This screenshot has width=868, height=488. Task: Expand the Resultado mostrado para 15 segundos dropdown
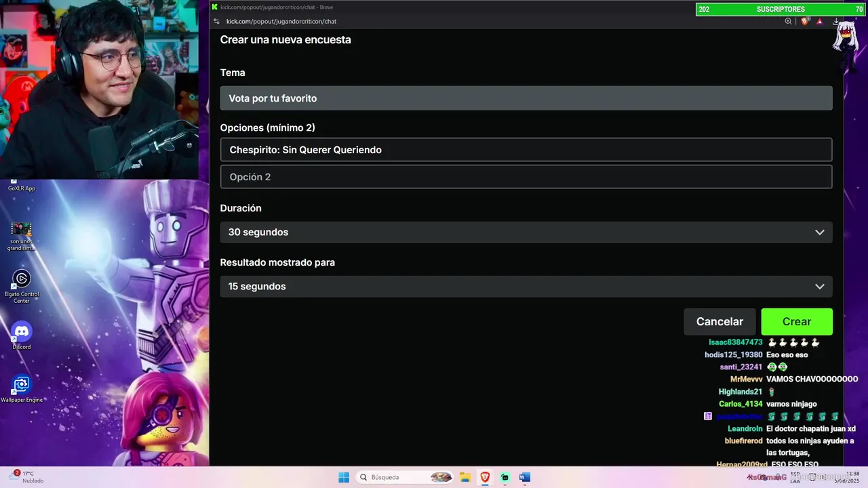pyautogui.click(x=526, y=286)
